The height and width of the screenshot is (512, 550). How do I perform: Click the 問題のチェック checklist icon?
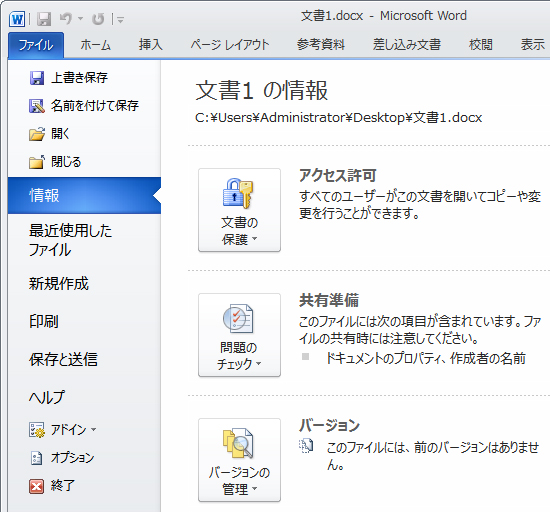click(238, 318)
